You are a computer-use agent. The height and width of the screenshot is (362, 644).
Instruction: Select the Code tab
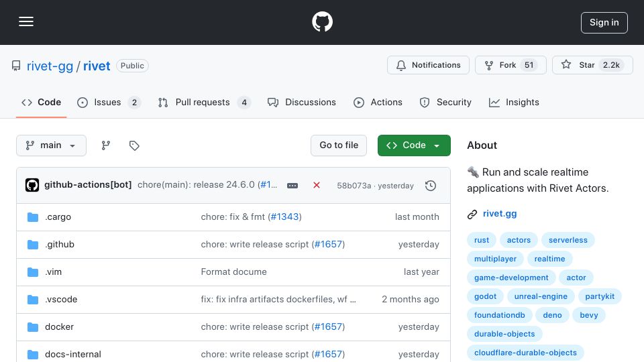[41, 102]
